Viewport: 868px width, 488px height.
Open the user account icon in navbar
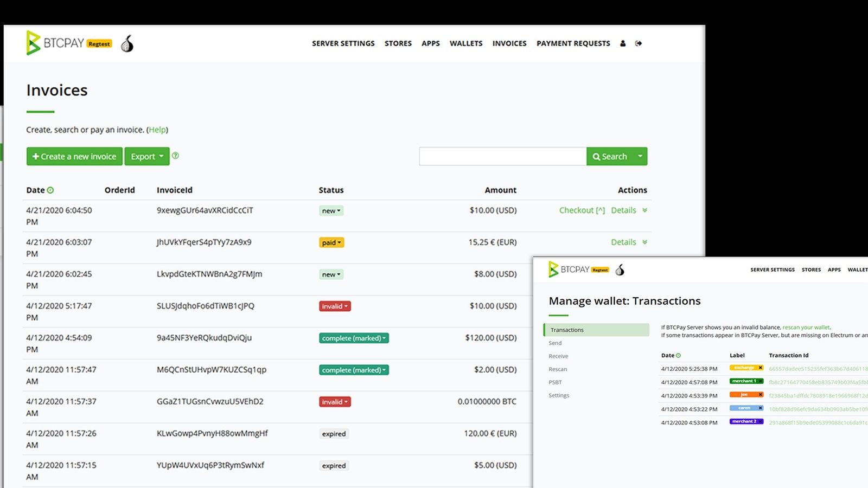coord(623,43)
